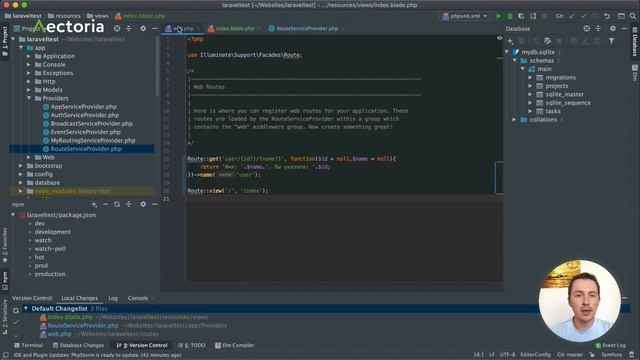Click the npm panel add icon
Screen dimensions: 640x360
tap(94, 204)
